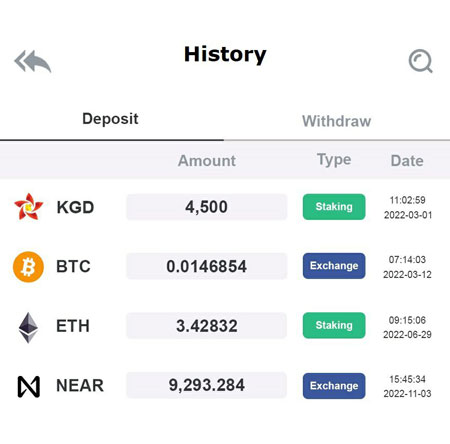Click the Ethereum diamond icon
Image resolution: width=450 pixels, height=444 pixels.
click(x=28, y=327)
